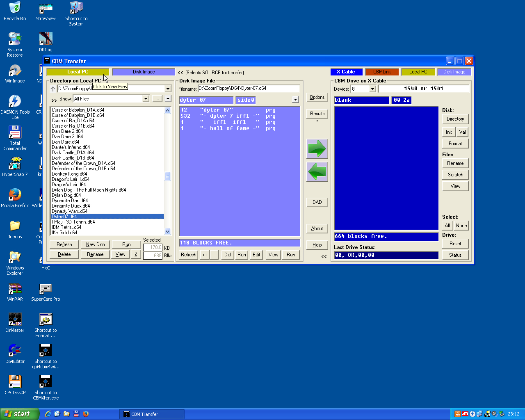Image resolution: width=525 pixels, height=420 pixels.
Task: Open Windows Explorer desktop icon
Action: (x=15, y=263)
